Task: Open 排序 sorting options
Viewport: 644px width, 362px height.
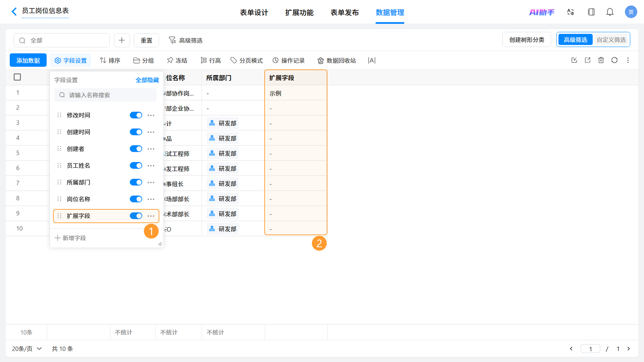Action: click(x=110, y=60)
